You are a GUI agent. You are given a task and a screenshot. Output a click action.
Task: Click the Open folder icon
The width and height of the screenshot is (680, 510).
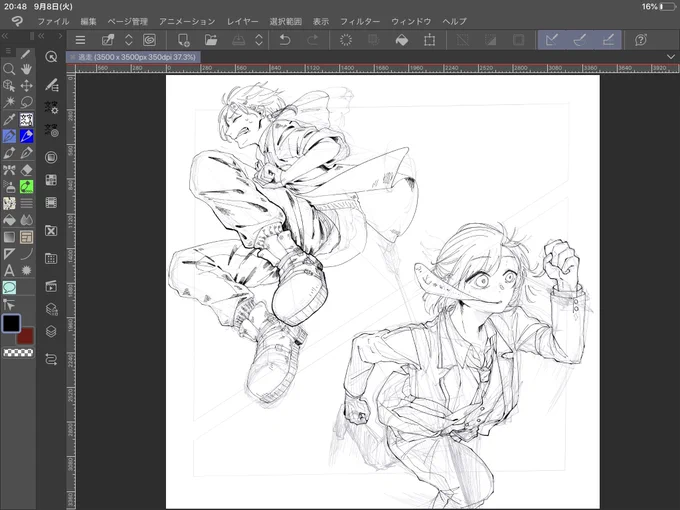tap(211, 40)
